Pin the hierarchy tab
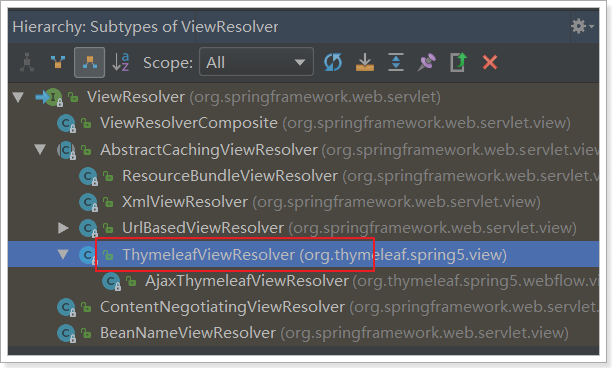The image size is (612, 368). pyautogui.click(x=427, y=62)
